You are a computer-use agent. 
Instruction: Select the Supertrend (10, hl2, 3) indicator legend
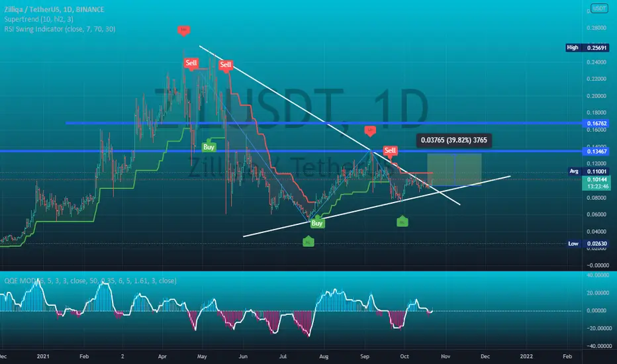tap(38, 19)
